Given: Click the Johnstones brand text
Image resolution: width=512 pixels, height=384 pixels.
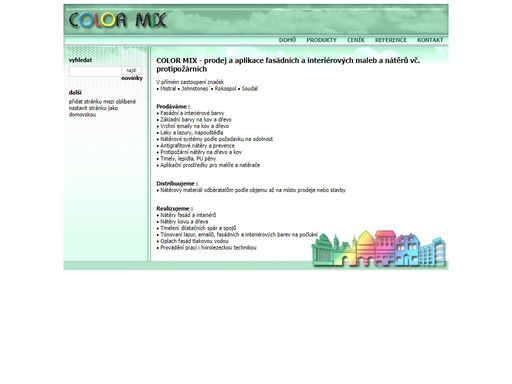Looking at the screenshot, I should pyautogui.click(x=196, y=89).
